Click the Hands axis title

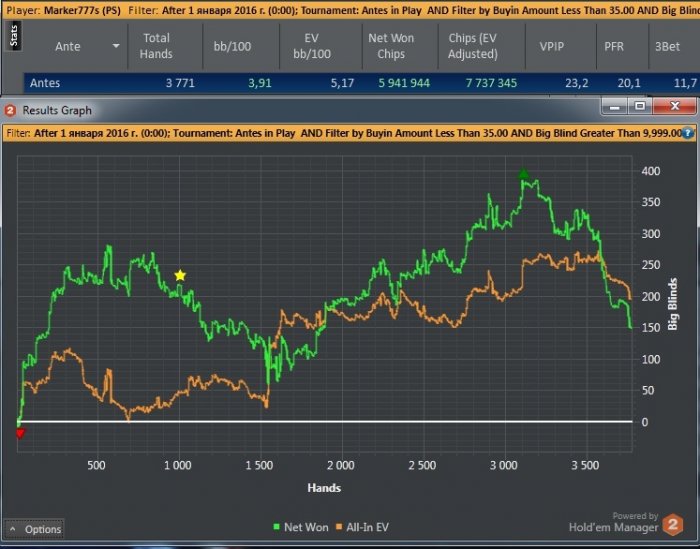coord(324,488)
